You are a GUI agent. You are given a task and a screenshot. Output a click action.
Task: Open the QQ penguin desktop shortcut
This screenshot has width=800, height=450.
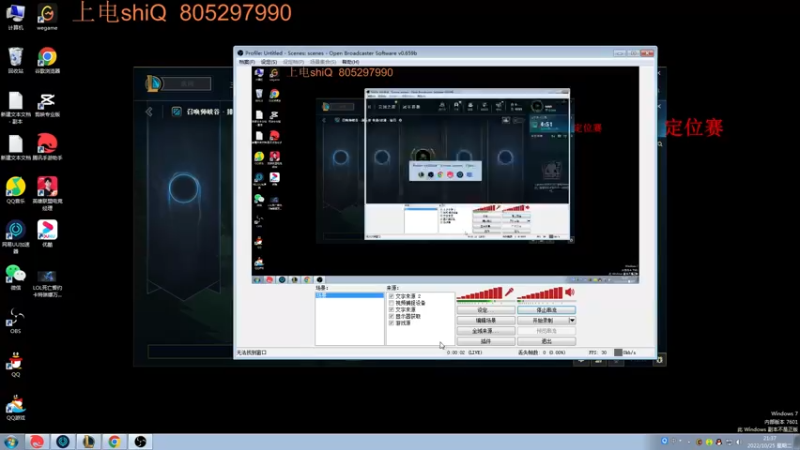15,364
